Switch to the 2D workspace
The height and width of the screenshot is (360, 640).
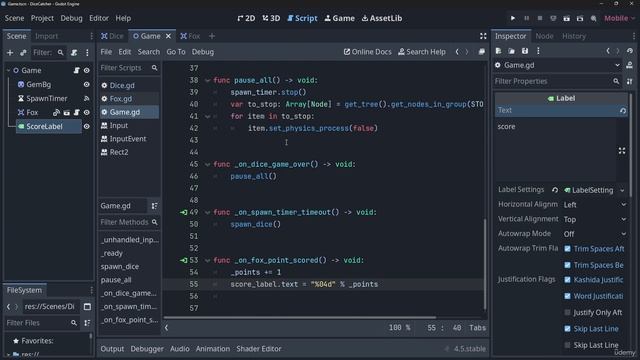(x=246, y=18)
